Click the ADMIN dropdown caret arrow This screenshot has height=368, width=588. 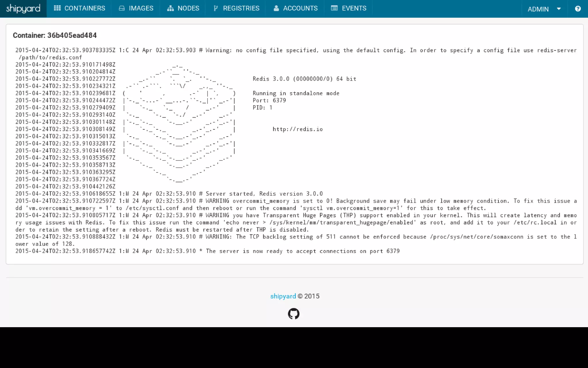click(x=559, y=9)
